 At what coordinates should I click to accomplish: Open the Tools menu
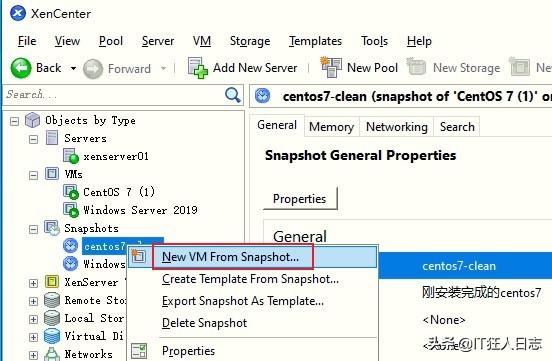[374, 41]
